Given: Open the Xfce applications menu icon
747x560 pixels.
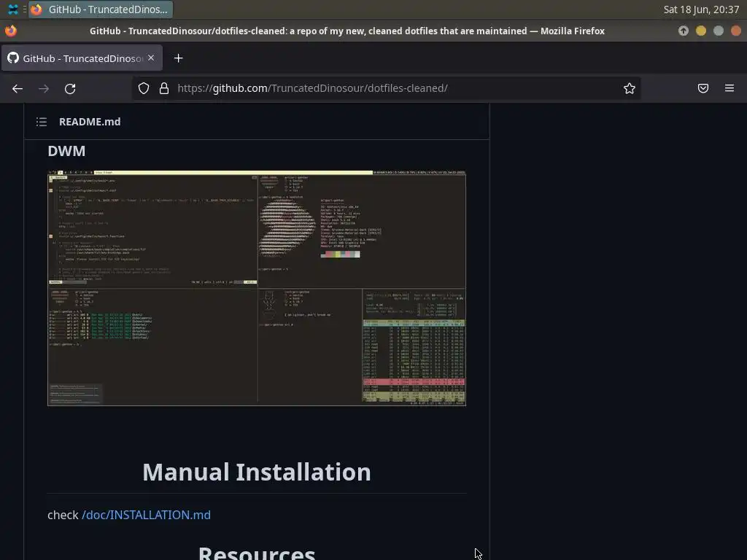Looking at the screenshot, I should (13, 9).
